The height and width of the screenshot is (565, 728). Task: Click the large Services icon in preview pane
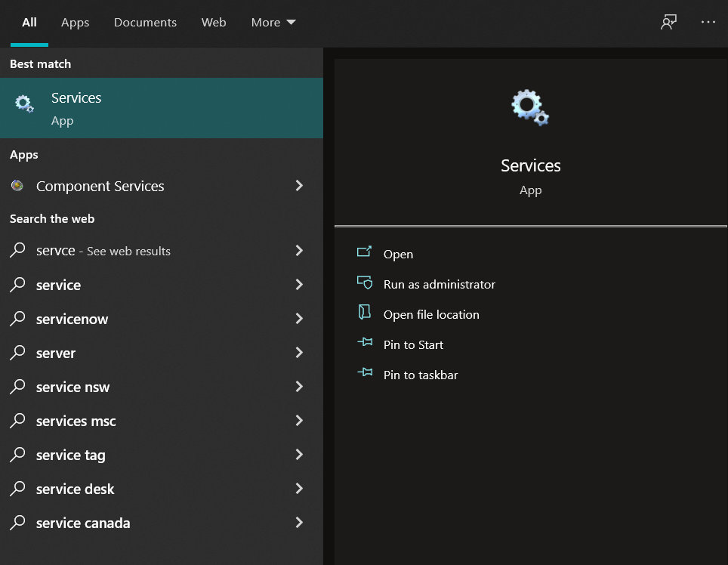[530, 108]
